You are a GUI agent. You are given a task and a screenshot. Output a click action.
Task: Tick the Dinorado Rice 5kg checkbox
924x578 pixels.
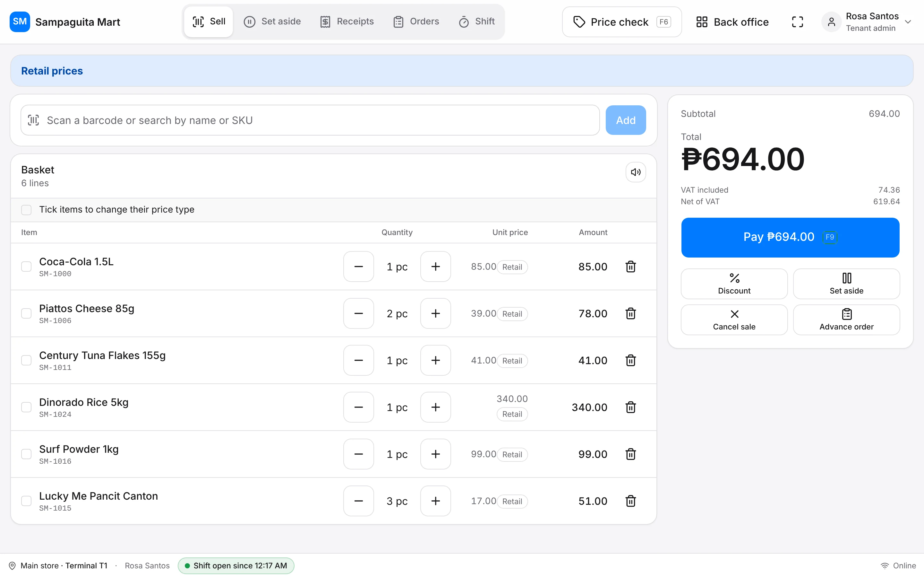[26, 407]
